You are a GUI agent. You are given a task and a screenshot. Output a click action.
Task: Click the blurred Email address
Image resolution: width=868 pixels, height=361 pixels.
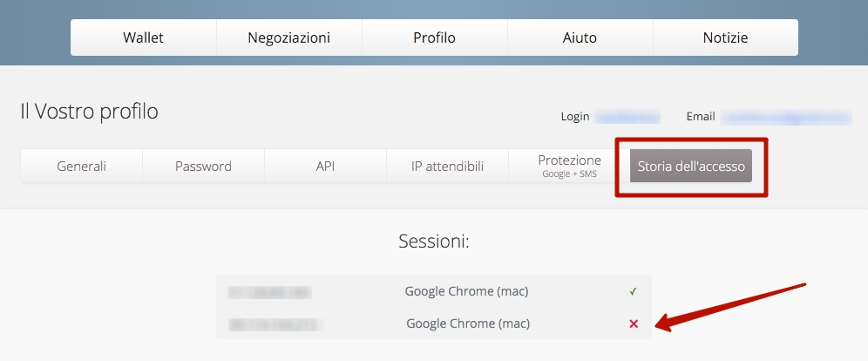[786, 117]
